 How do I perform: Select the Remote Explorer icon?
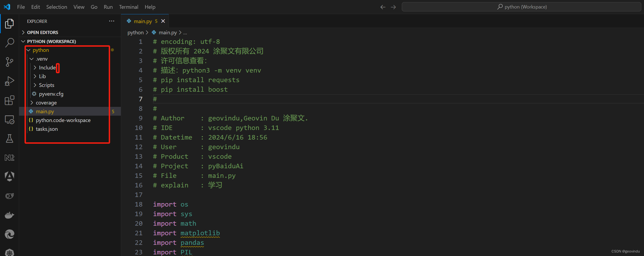(x=9, y=120)
